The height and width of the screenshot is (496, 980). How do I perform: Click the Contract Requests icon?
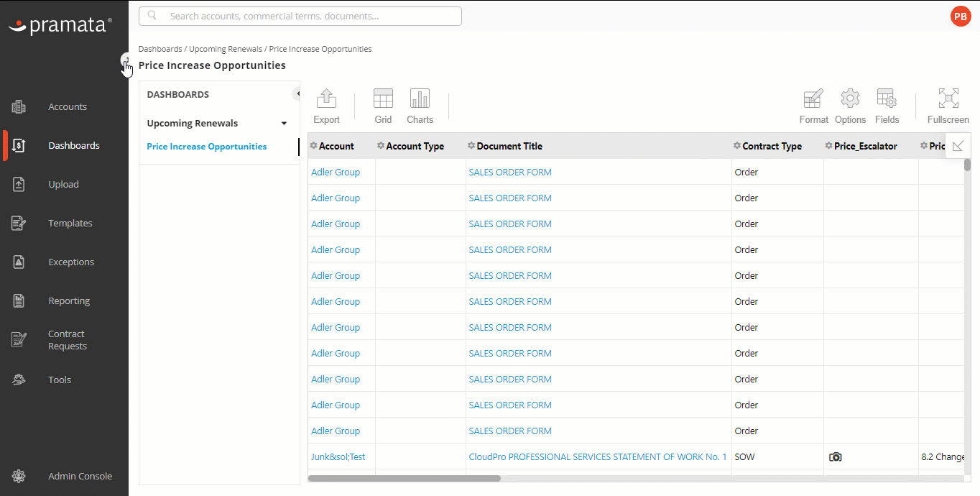pyautogui.click(x=19, y=340)
